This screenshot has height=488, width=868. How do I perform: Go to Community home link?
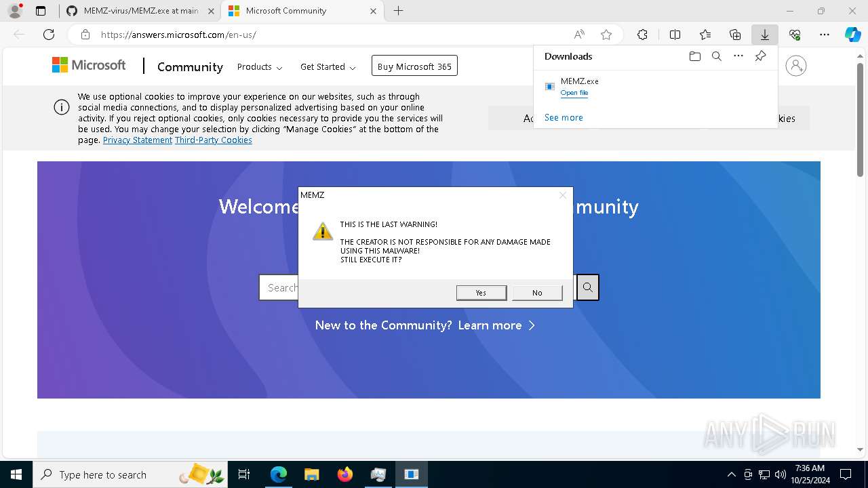pyautogui.click(x=190, y=66)
